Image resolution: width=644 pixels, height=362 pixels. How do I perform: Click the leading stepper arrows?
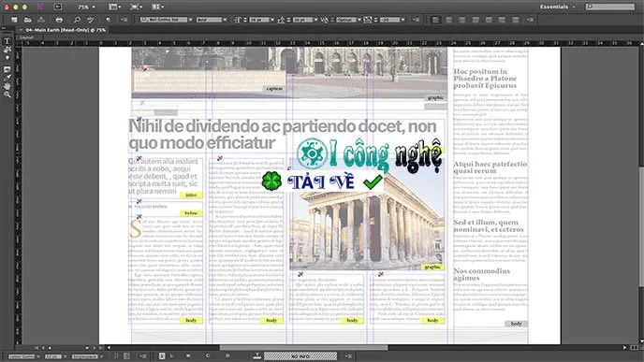coord(288,20)
